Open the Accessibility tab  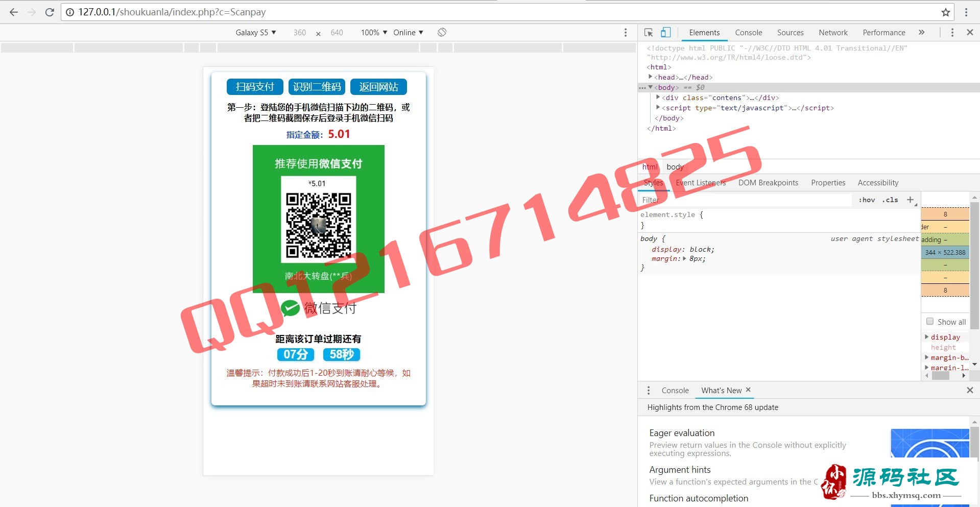878,183
